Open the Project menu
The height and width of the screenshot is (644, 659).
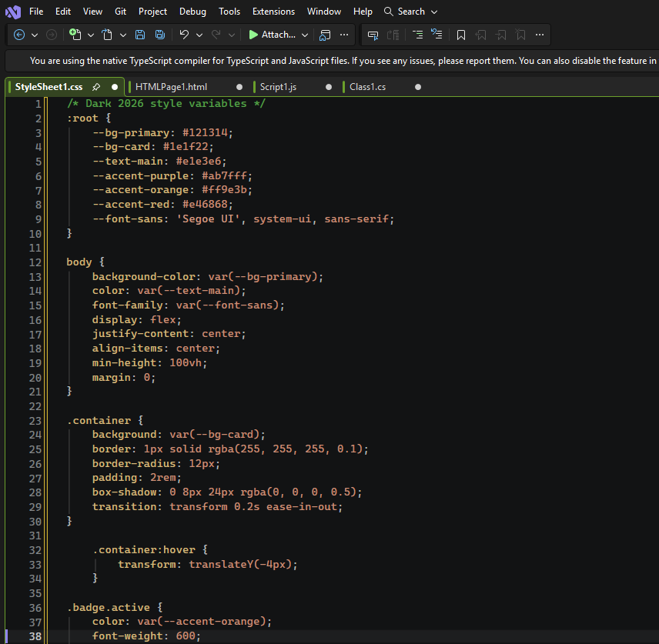152,12
